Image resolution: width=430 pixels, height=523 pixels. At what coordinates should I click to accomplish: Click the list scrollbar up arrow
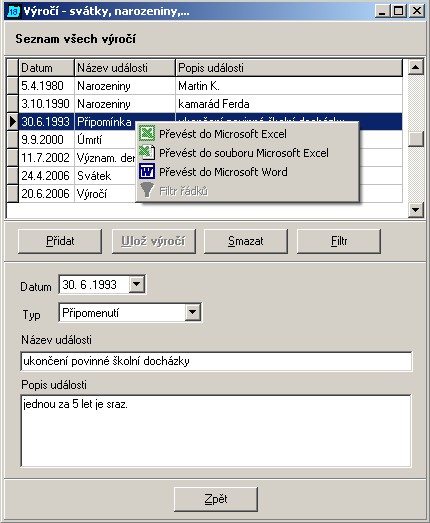tap(416, 67)
